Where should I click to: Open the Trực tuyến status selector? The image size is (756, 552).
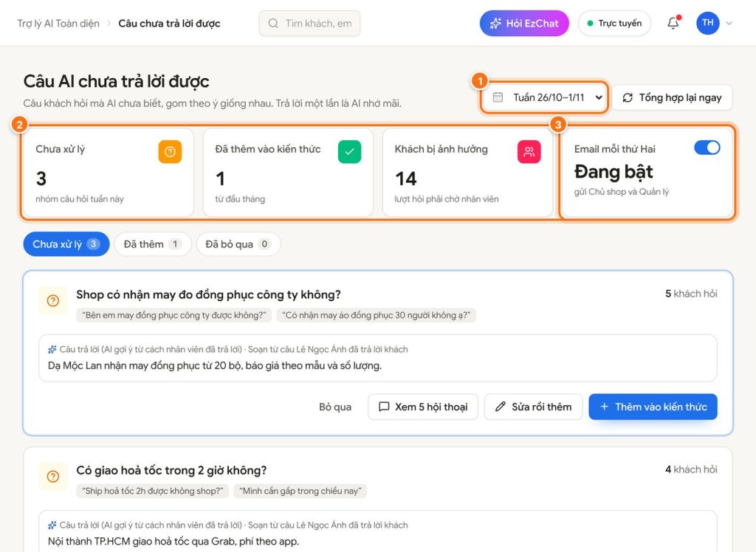614,23
